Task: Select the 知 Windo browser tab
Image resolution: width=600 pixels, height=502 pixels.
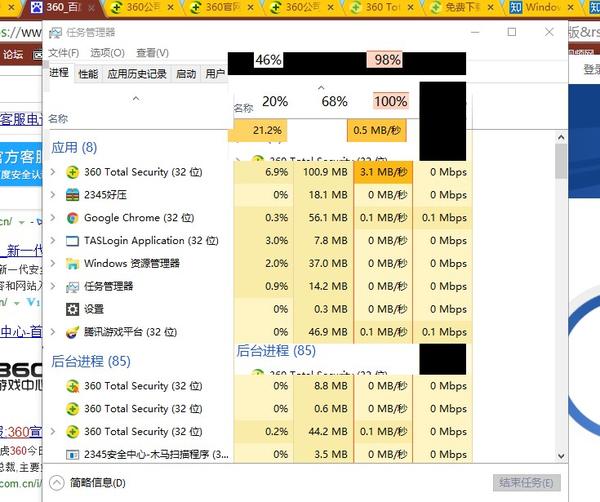Action: (542, 8)
